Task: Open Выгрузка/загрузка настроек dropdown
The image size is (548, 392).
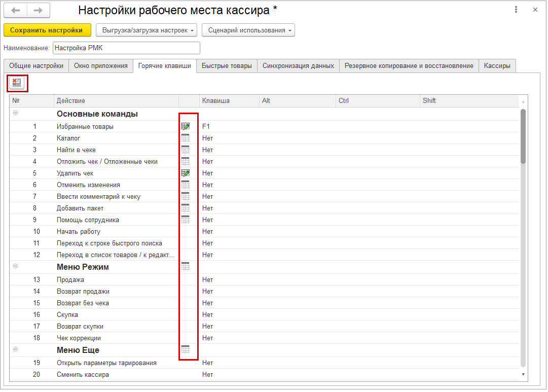Action: tap(147, 30)
